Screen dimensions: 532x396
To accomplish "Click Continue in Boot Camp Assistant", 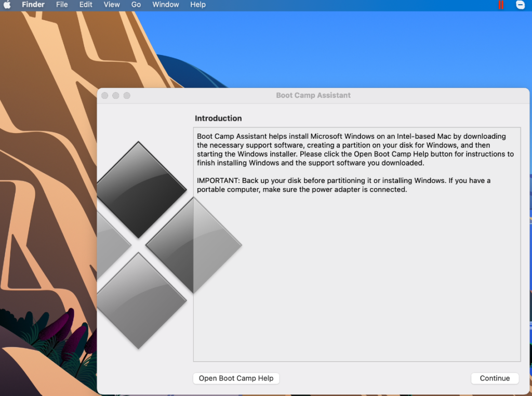I will coord(495,378).
